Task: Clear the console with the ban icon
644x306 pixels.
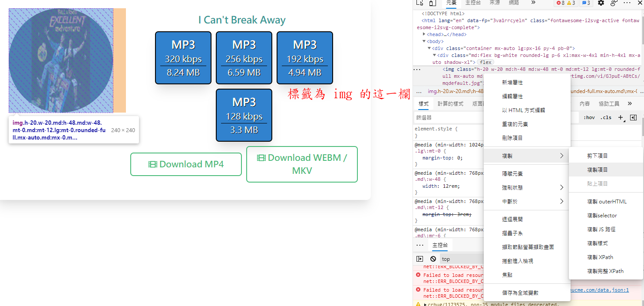Action: pyautogui.click(x=433, y=259)
